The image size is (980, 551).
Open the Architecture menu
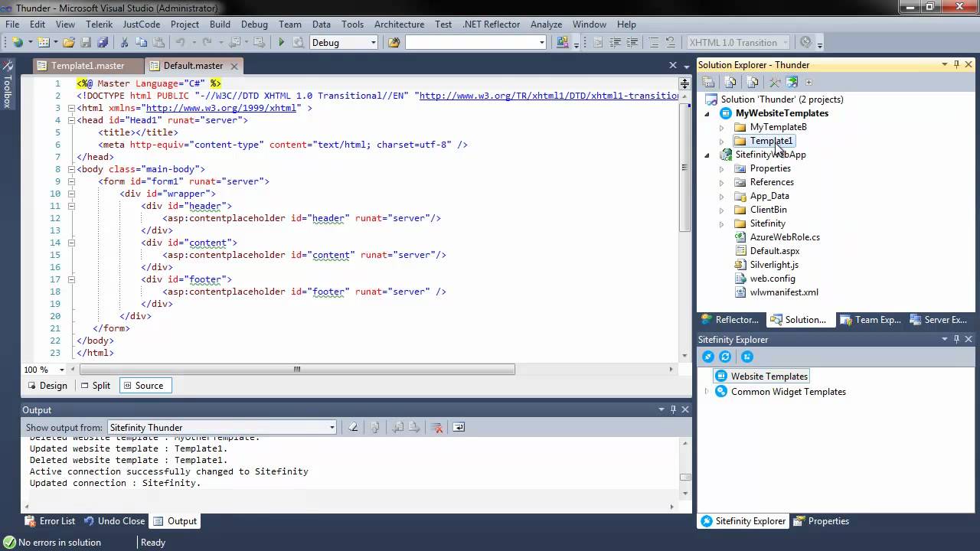[399, 24]
